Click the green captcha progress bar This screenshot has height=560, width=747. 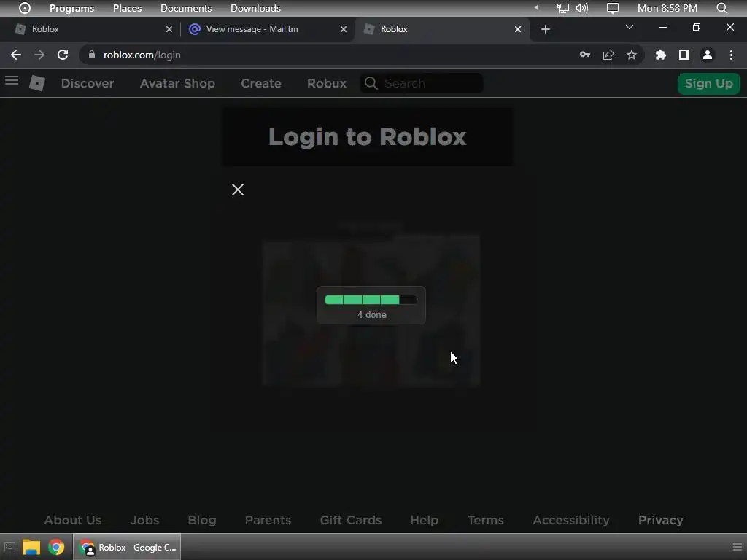[371, 300]
